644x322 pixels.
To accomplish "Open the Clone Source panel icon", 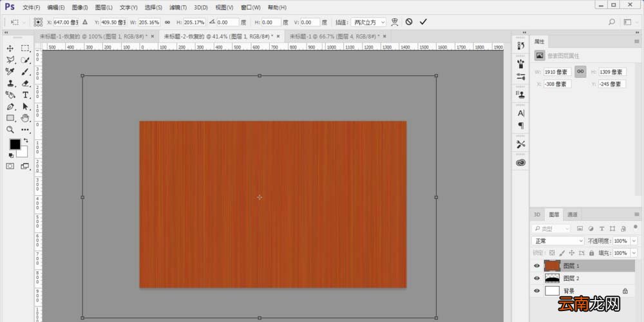I will pos(521,95).
